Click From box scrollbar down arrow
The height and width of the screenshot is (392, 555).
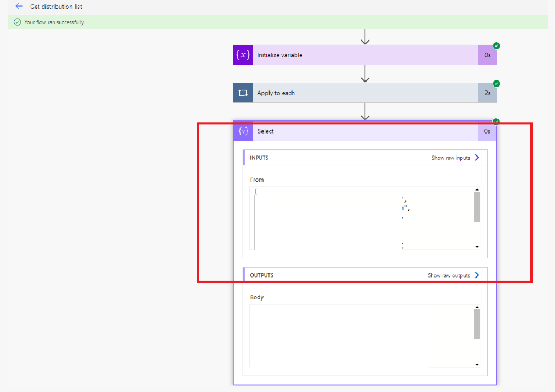[x=477, y=247]
